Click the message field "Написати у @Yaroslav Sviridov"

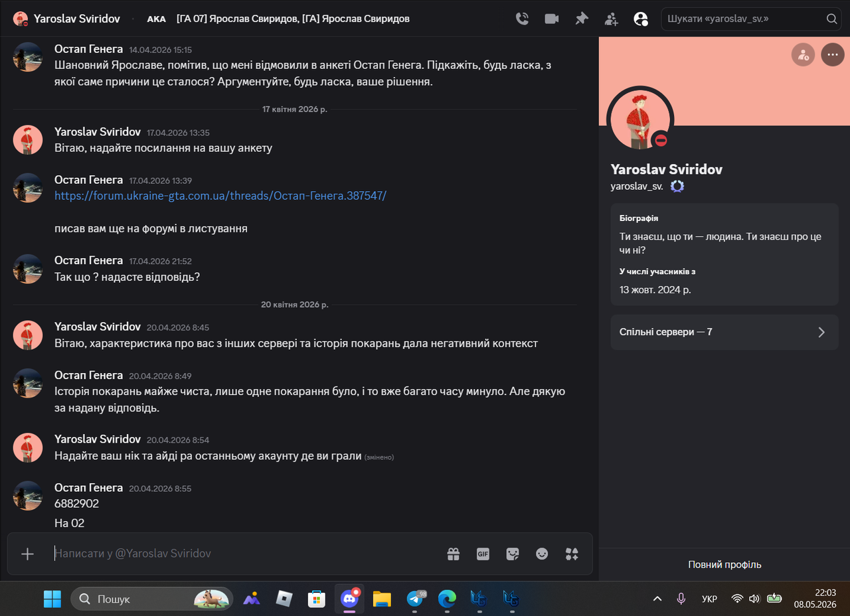click(246, 554)
